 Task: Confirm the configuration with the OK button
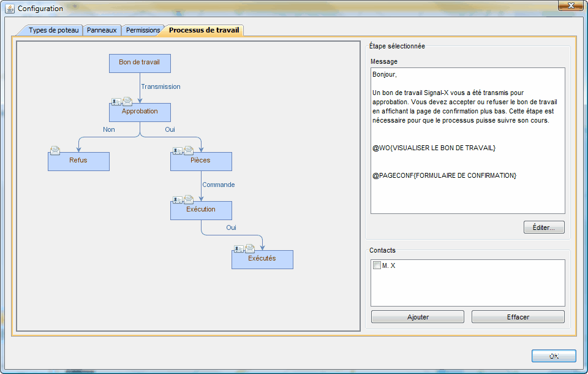coord(554,356)
